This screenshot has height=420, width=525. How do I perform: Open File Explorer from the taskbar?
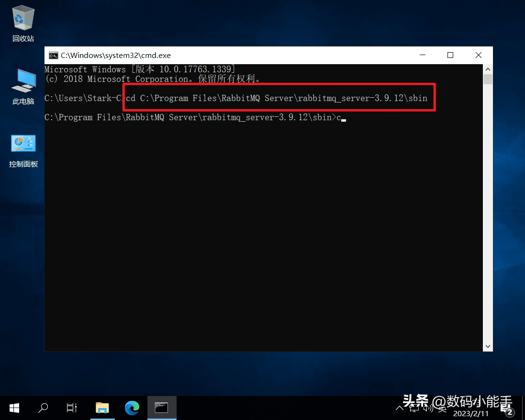pyautogui.click(x=102, y=408)
